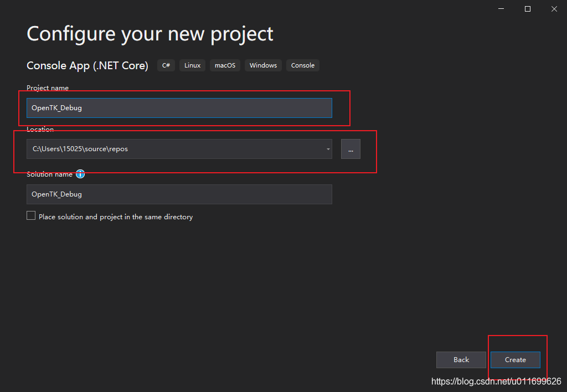Click the C# language tag
Viewport: 567px width, 392px height.
click(x=166, y=65)
